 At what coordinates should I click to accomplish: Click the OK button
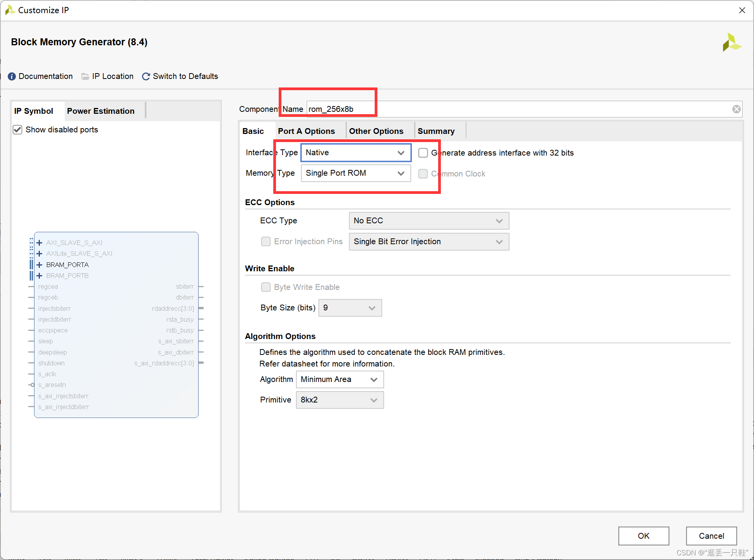(643, 536)
